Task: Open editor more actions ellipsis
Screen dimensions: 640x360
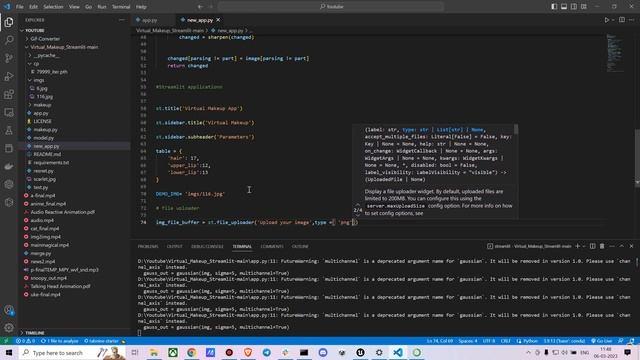Action: coord(631,20)
